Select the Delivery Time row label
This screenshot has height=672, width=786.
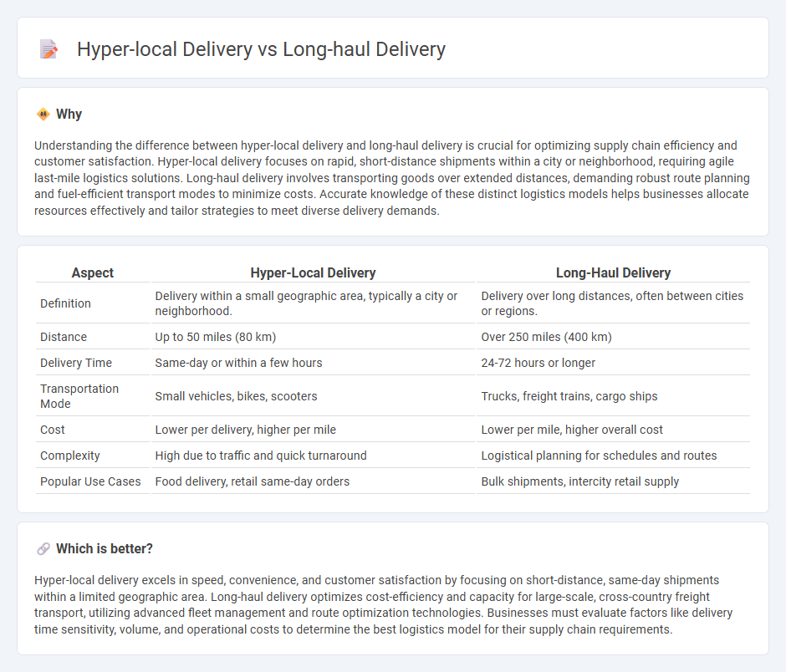coord(76,363)
